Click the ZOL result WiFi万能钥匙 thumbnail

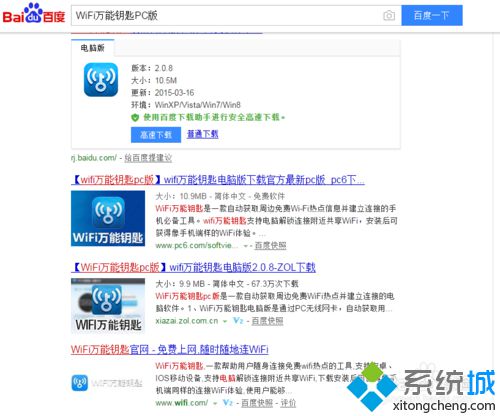[108, 306]
